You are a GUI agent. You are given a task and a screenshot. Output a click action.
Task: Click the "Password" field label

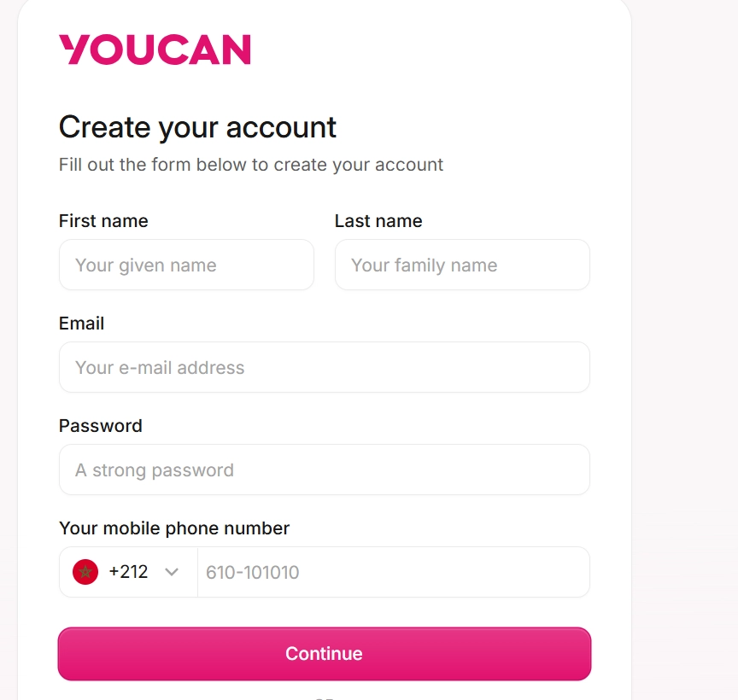[x=100, y=426]
